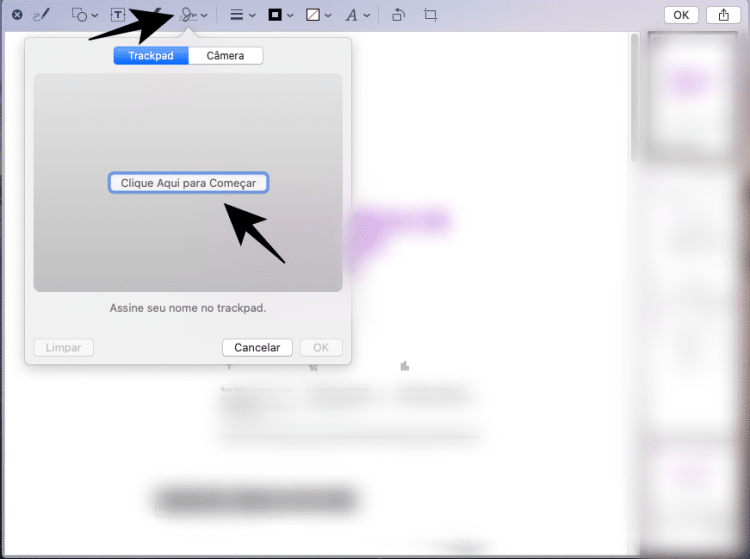
Task: Click the Signature tool icon
Action: pos(188,15)
